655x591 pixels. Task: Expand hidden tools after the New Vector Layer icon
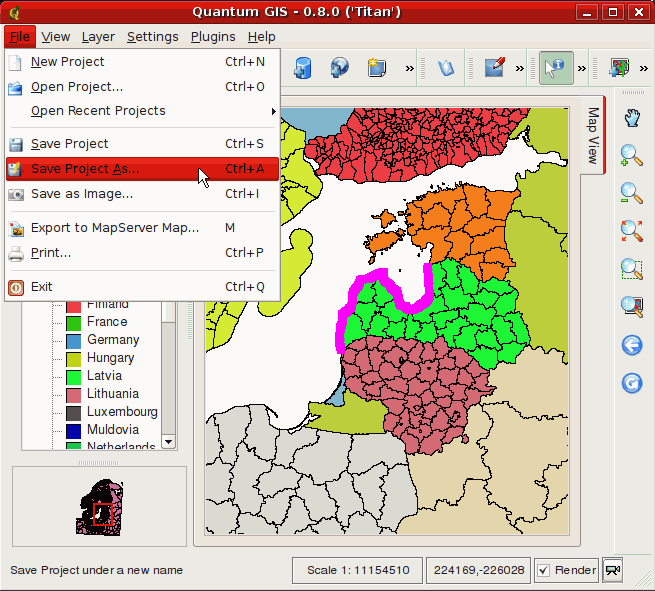(410, 68)
